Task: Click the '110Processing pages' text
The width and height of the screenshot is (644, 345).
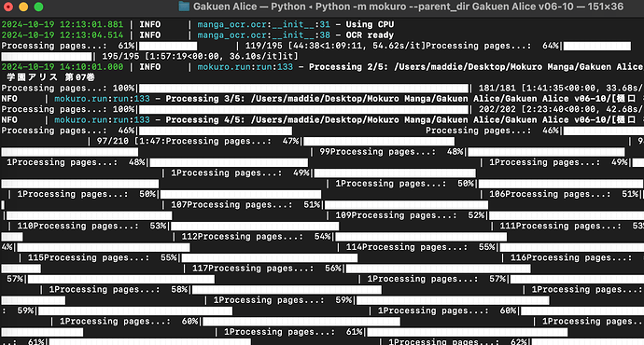Action: 77,226
